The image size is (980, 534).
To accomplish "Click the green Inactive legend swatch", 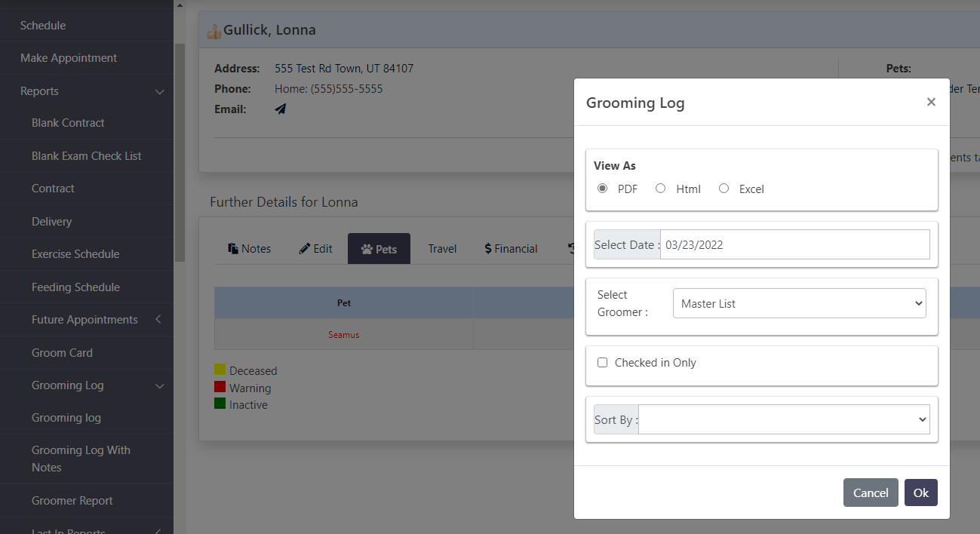I will tap(220, 404).
